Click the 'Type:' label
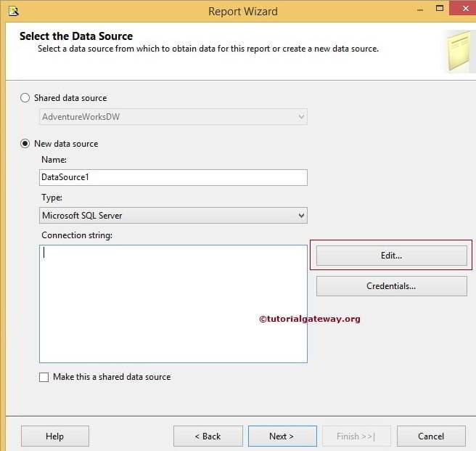This screenshot has height=451, width=476. 52,198
